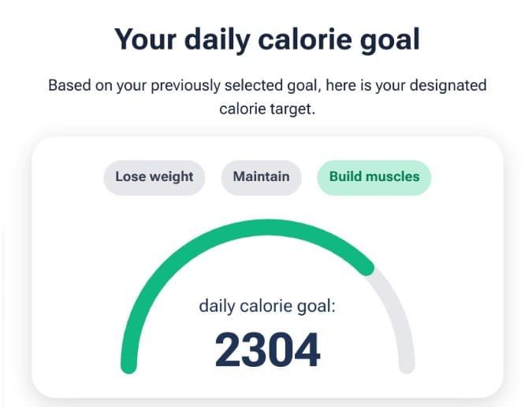Click the word "Lose" in the first pill
532x407 pixels.
(x=131, y=177)
